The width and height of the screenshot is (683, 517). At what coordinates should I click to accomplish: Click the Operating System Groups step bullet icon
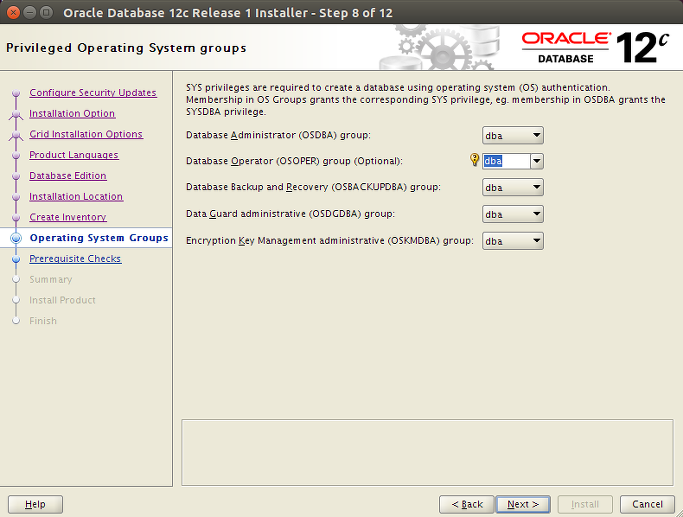tap(16, 238)
